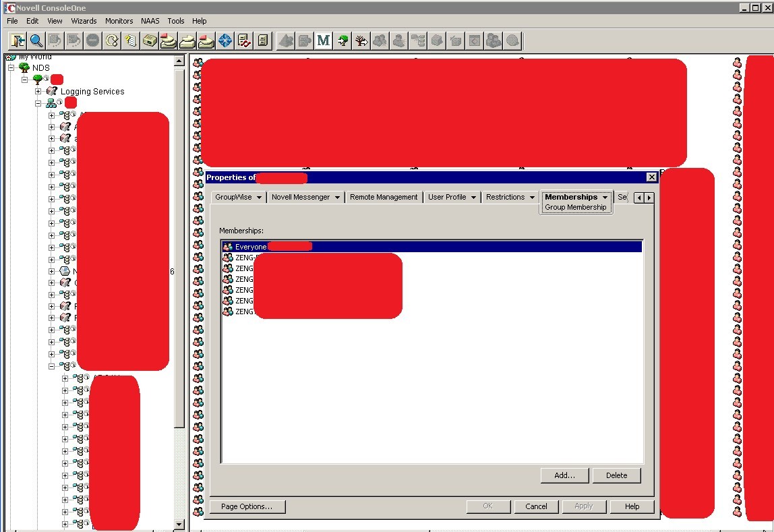Click the circular refresh arrow toolbar icon

tap(111, 40)
